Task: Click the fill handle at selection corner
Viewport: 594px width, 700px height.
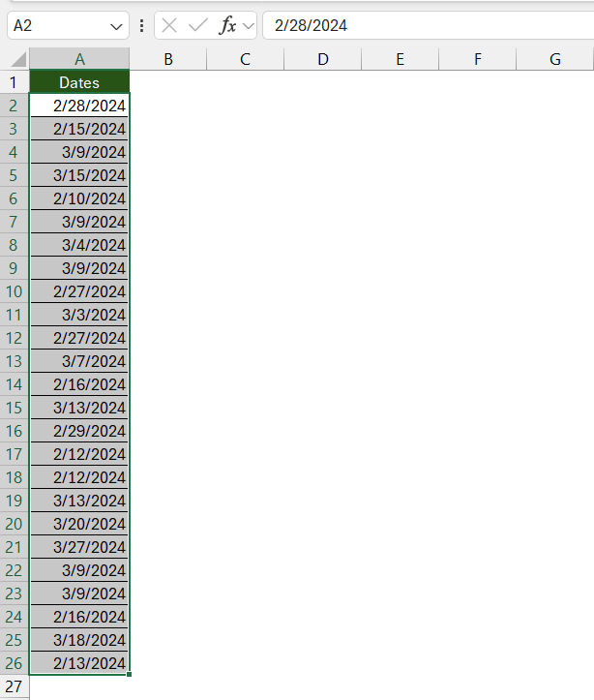Action: pyautogui.click(x=129, y=674)
